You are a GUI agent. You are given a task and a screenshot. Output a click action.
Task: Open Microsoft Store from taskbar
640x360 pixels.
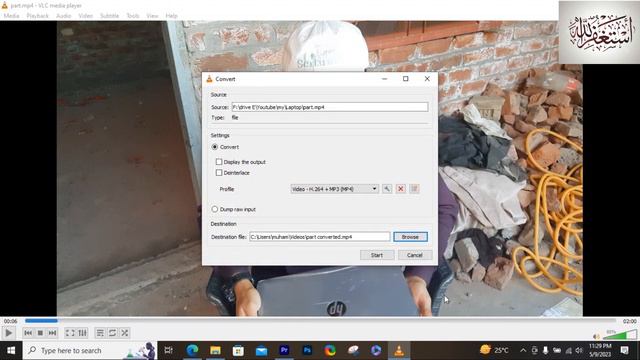coord(238,351)
